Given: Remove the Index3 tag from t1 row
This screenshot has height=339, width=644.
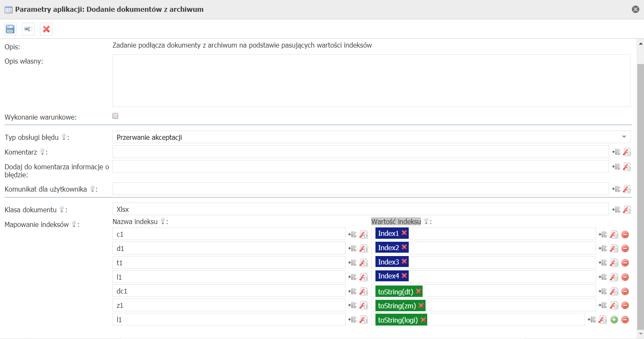Looking at the screenshot, I should pos(404,262).
